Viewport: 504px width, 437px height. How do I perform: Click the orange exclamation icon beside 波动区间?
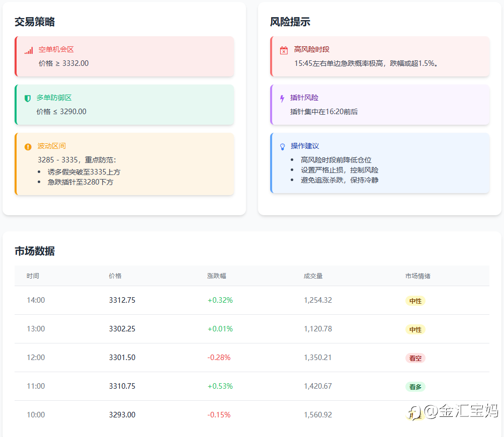tap(28, 147)
